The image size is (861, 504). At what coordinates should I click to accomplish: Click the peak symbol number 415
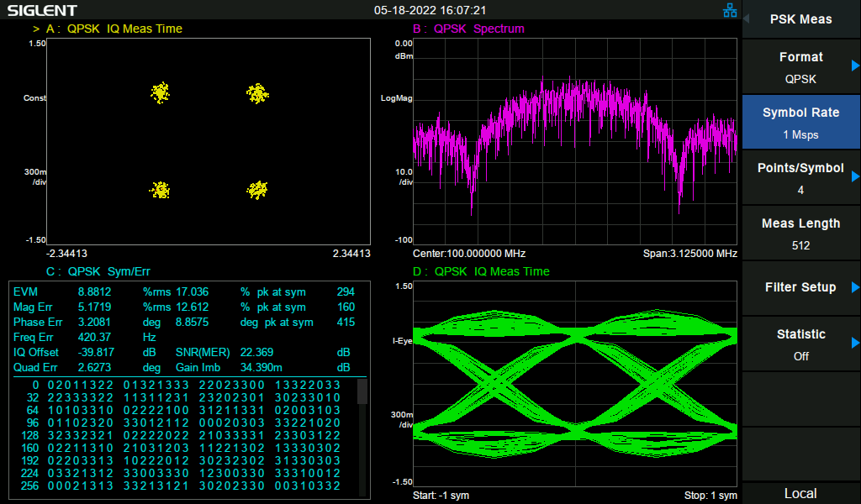pos(346,323)
